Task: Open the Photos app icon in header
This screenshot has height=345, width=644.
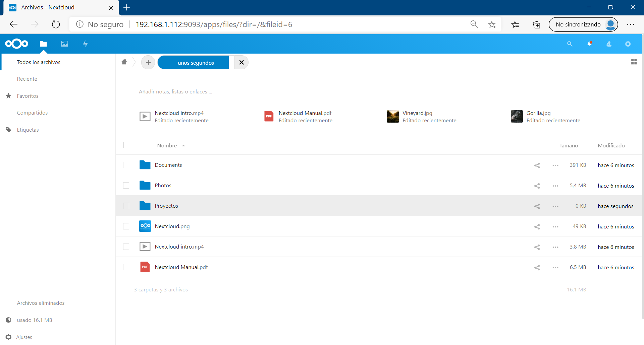Action: [x=64, y=44]
